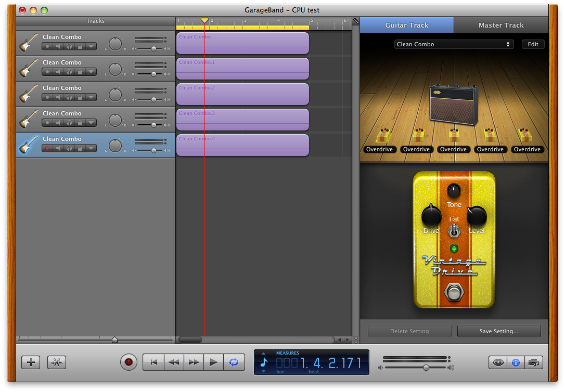This screenshot has height=392, width=565.
Task: Switch to the Guitar Track tab
Action: [407, 25]
